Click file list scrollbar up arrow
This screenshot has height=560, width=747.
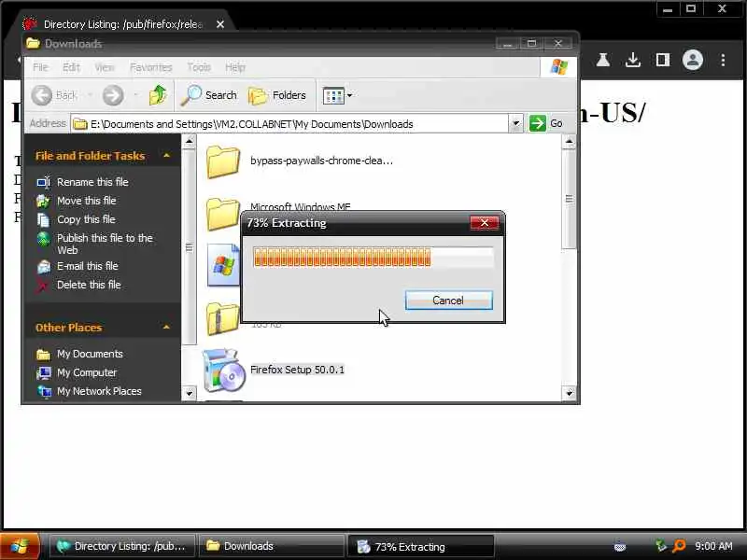point(569,142)
